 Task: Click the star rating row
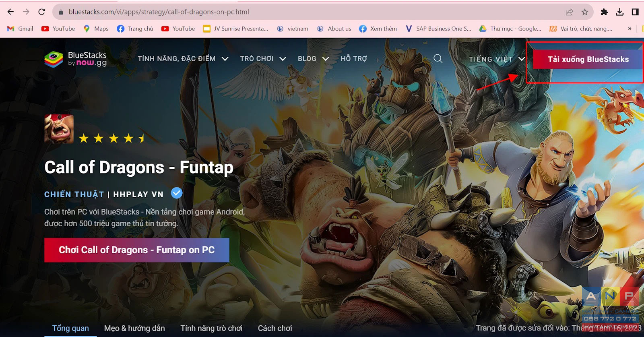tap(112, 139)
